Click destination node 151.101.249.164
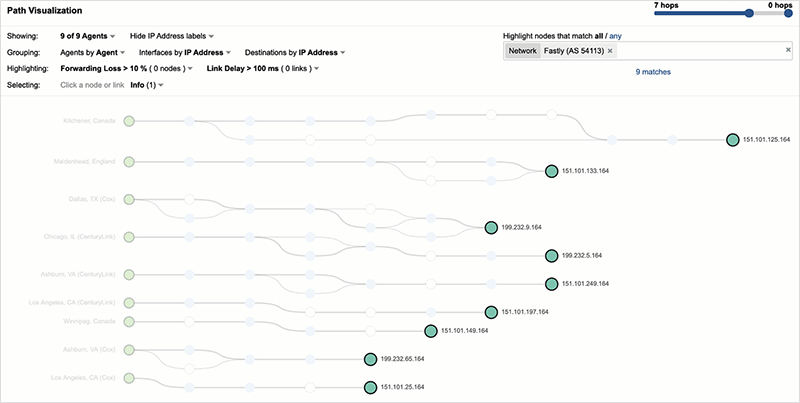Image resolution: width=800 pixels, height=403 pixels. pyautogui.click(x=550, y=283)
